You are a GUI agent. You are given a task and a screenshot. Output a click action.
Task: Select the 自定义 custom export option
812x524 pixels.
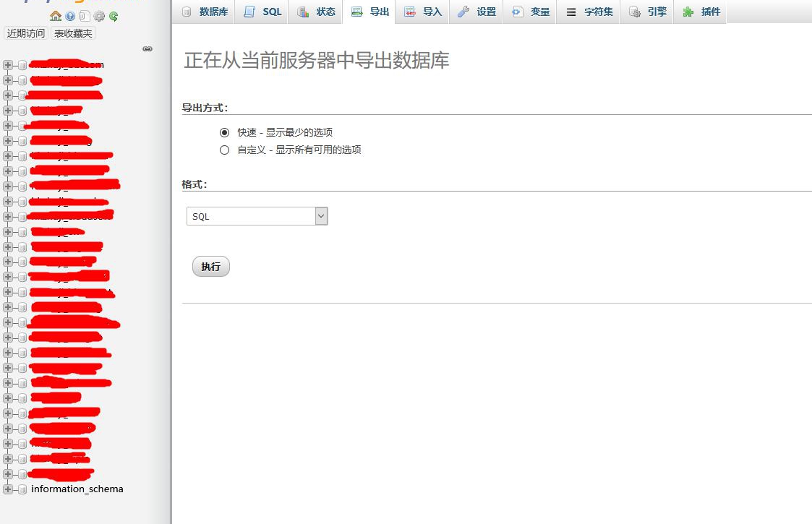pyautogui.click(x=224, y=150)
